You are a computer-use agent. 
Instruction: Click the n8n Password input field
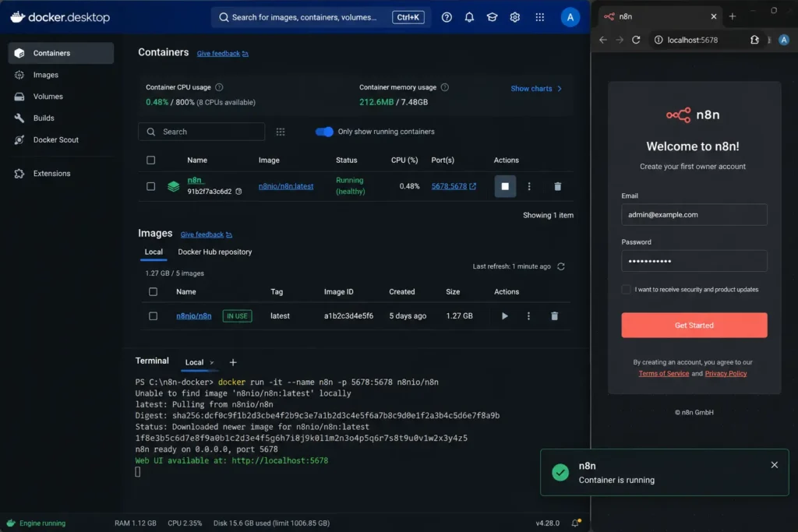[x=694, y=261]
